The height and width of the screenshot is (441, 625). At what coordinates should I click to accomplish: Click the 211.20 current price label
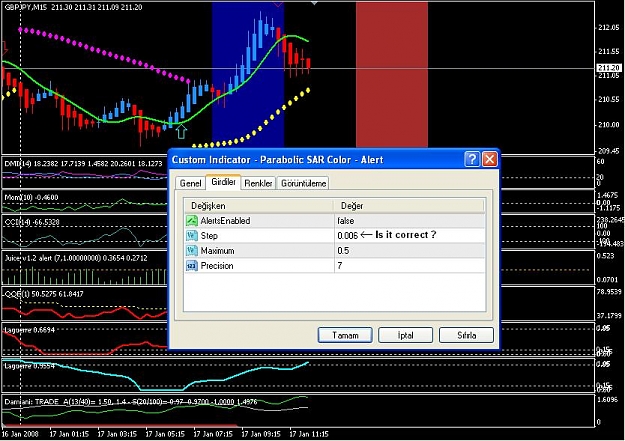[x=609, y=68]
